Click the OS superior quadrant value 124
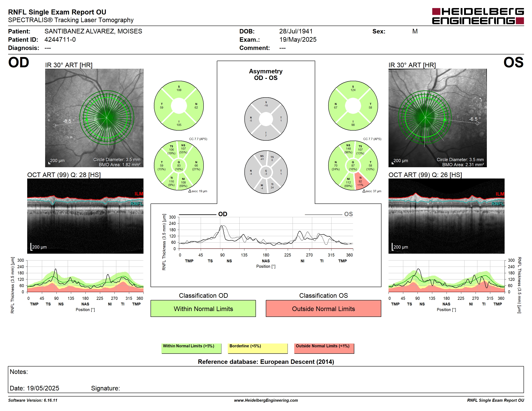 point(353,90)
